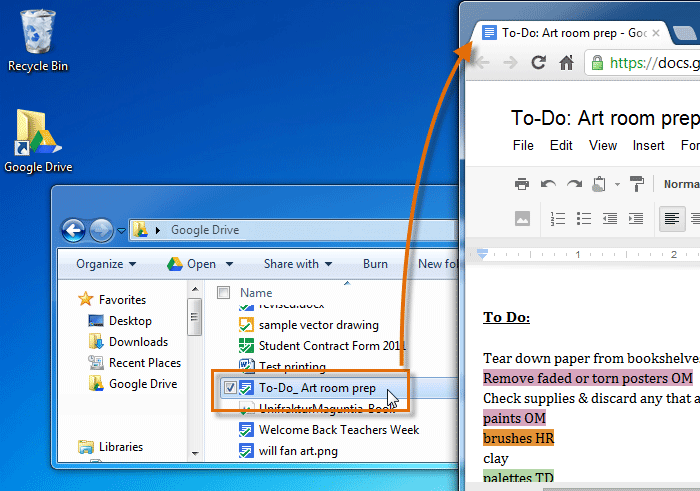Open Explorer recent locations dropdown arrow

click(x=121, y=231)
